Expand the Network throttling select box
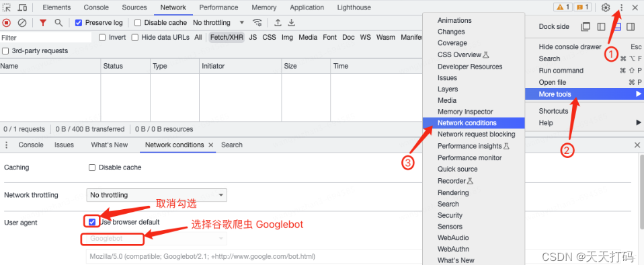Image resolution: width=644 pixels, height=269 pixels. tap(157, 195)
